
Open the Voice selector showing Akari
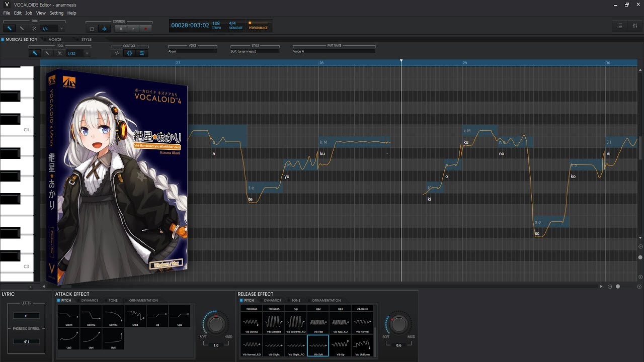click(193, 51)
